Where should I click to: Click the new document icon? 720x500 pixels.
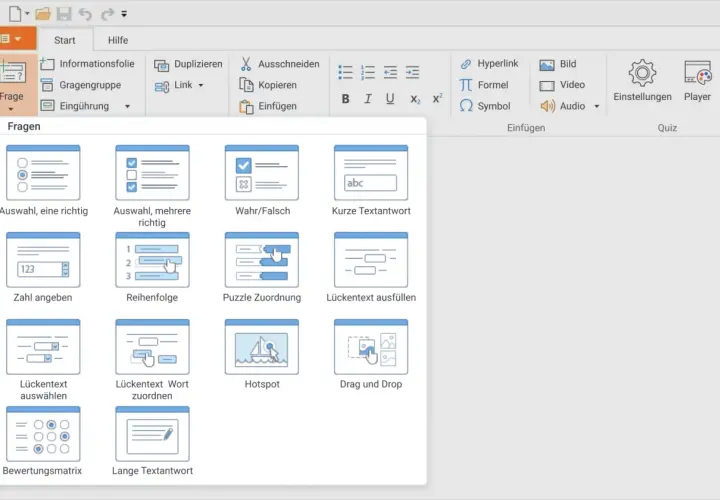15,14
